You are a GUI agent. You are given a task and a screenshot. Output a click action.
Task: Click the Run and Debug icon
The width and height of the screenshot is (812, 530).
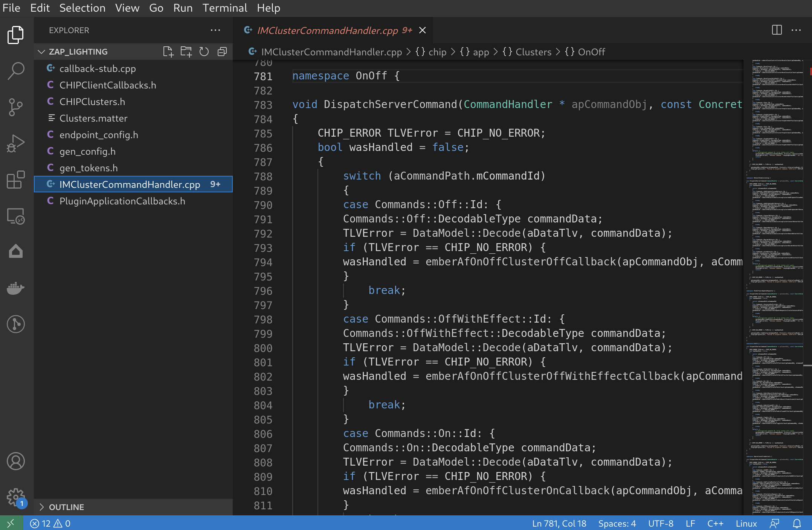point(16,144)
